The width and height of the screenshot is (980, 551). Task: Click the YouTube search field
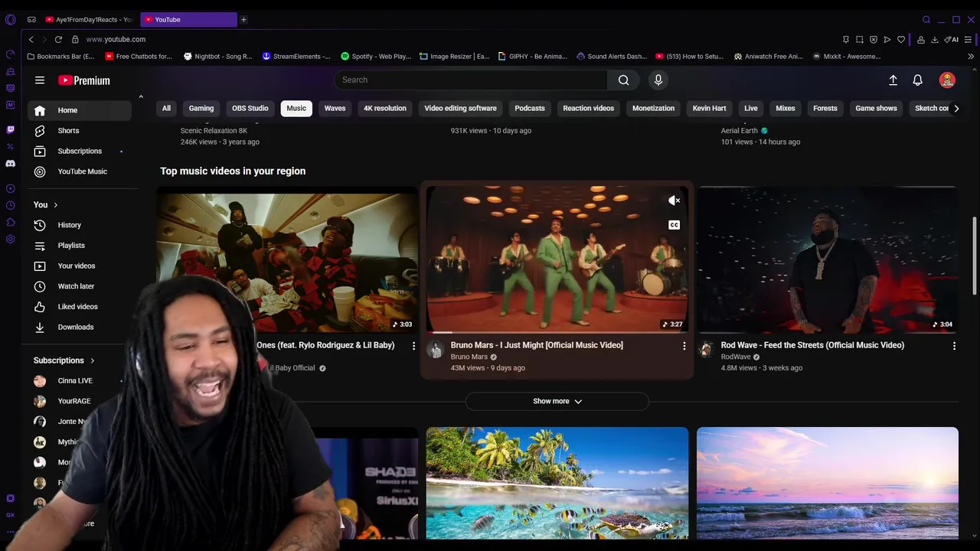471,80
